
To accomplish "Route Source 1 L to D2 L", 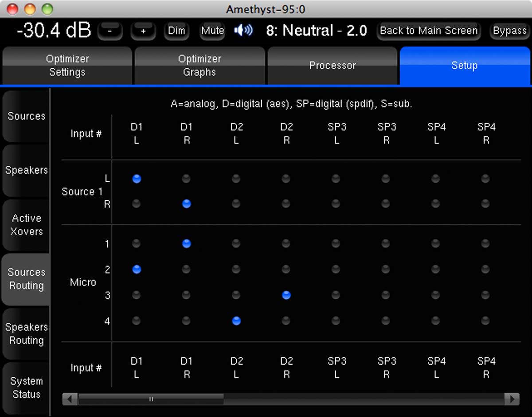I will [236, 179].
